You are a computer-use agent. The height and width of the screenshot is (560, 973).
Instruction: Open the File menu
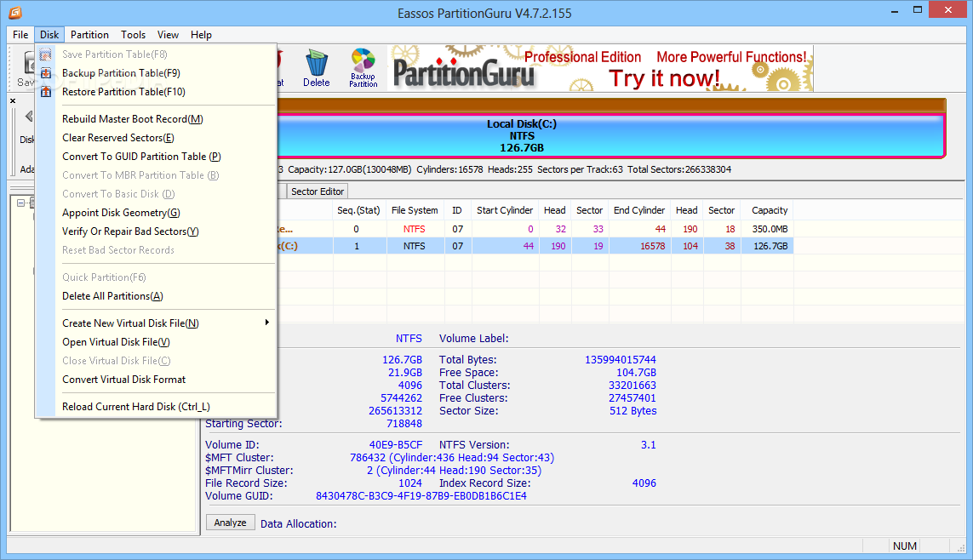point(20,35)
